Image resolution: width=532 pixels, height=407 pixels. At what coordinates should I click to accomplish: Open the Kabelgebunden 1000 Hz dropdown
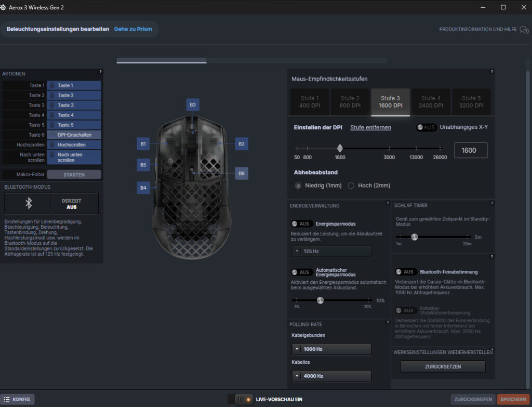pyautogui.click(x=331, y=349)
